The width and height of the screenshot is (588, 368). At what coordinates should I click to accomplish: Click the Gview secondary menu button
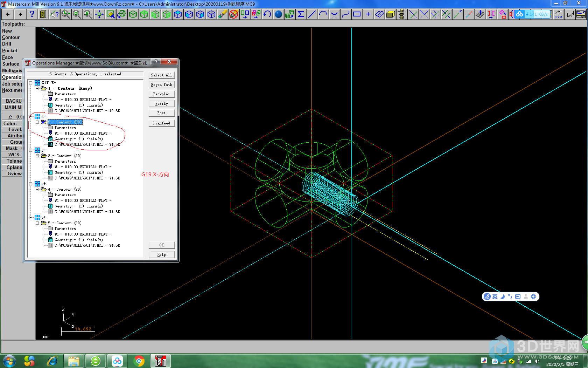pos(13,173)
